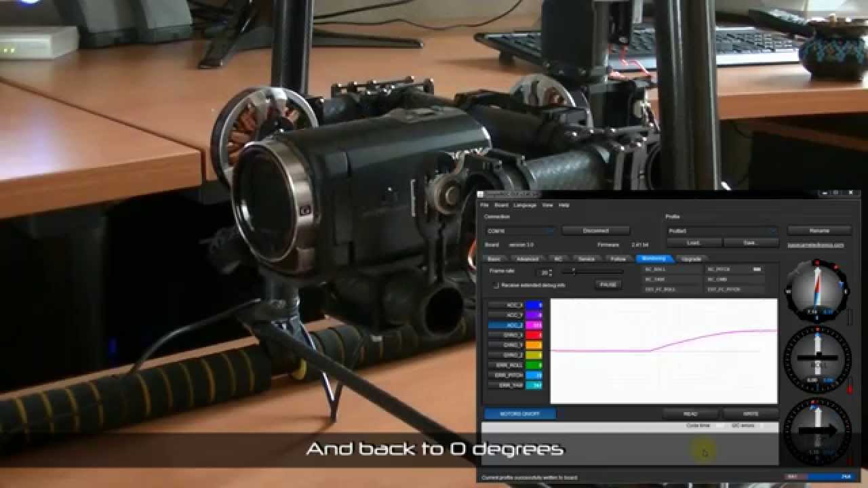868x488 pixels.
Task: Click the green ERR_ROLL color swatch
Action: click(534, 365)
